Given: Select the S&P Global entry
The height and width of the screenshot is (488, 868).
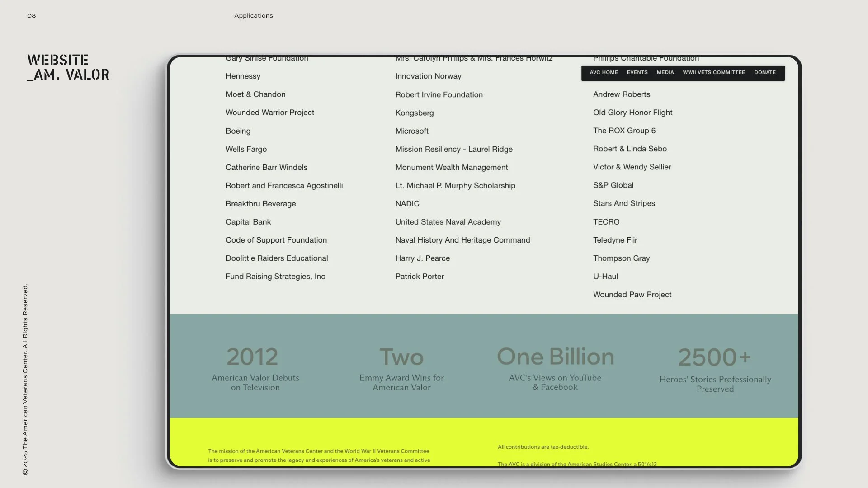Looking at the screenshot, I should [x=613, y=185].
